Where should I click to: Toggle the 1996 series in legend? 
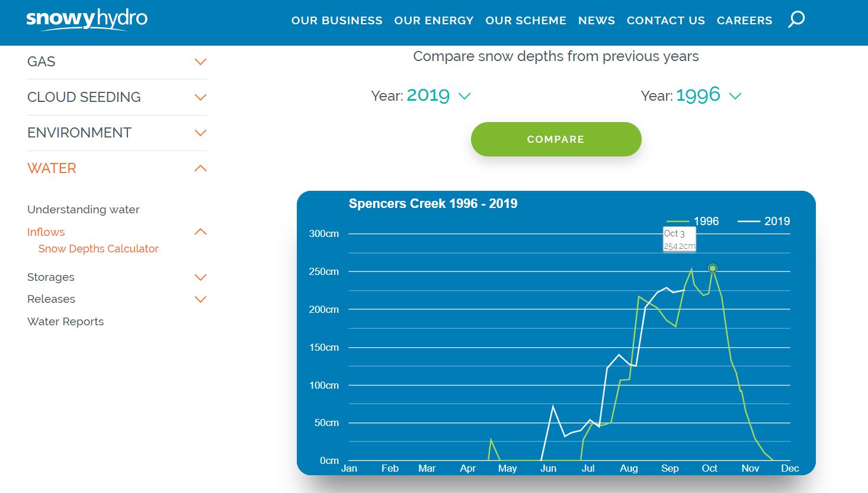coord(694,222)
